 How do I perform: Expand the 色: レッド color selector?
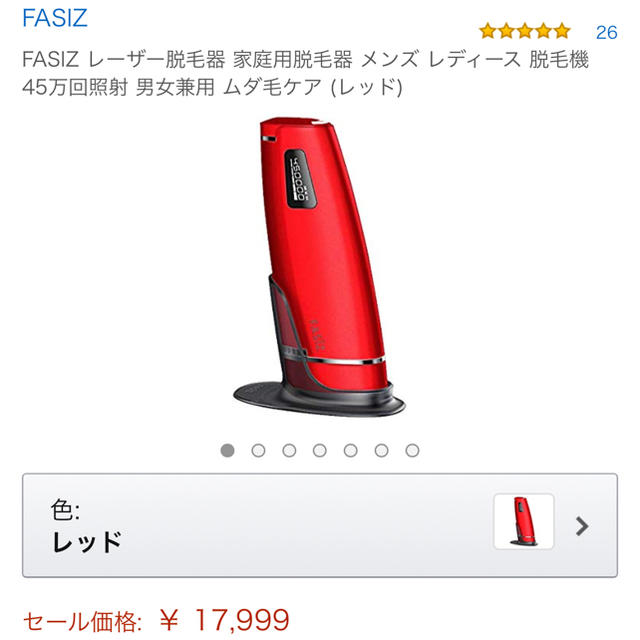click(x=320, y=525)
